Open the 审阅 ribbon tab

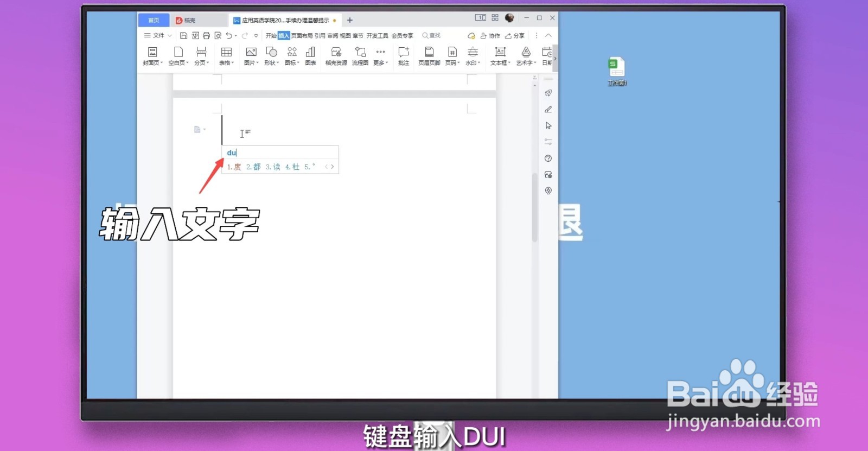point(333,35)
